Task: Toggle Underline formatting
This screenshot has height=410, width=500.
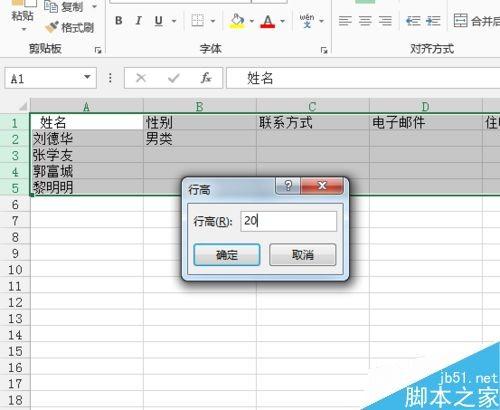Action: point(159,21)
